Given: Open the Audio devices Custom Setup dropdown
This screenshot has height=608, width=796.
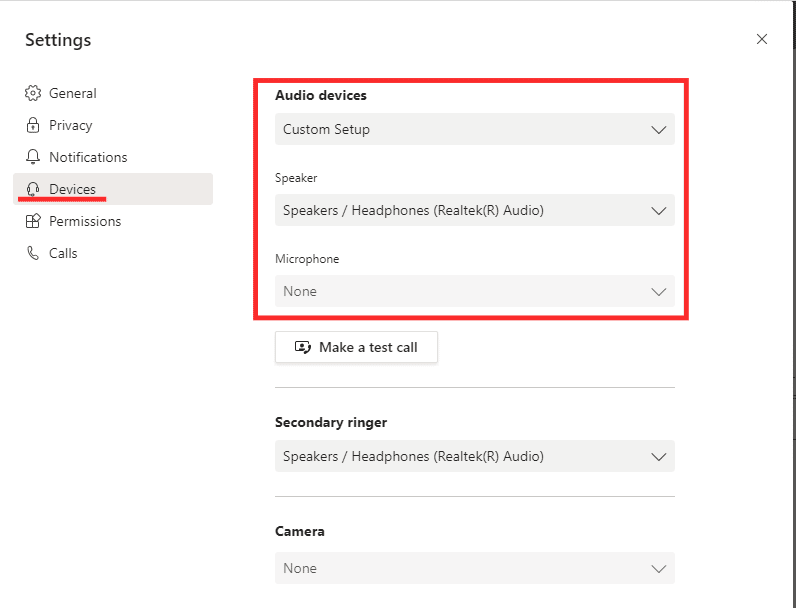Looking at the screenshot, I should tap(474, 129).
